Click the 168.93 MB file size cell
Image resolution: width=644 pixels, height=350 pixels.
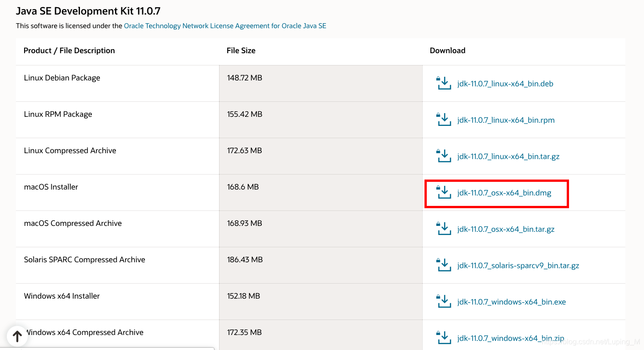(x=321, y=229)
